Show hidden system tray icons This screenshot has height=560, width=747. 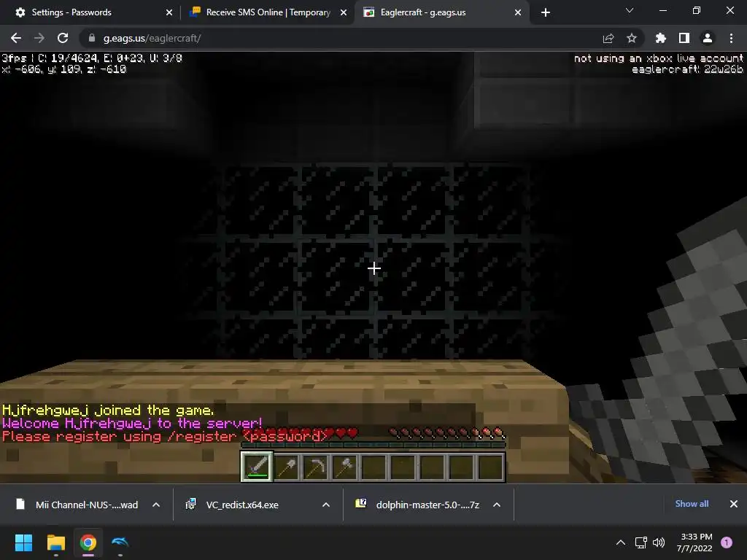click(x=621, y=542)
